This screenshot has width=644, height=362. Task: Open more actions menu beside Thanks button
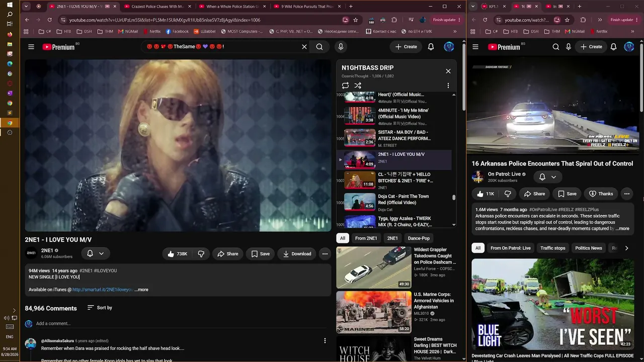click(627, 194)
